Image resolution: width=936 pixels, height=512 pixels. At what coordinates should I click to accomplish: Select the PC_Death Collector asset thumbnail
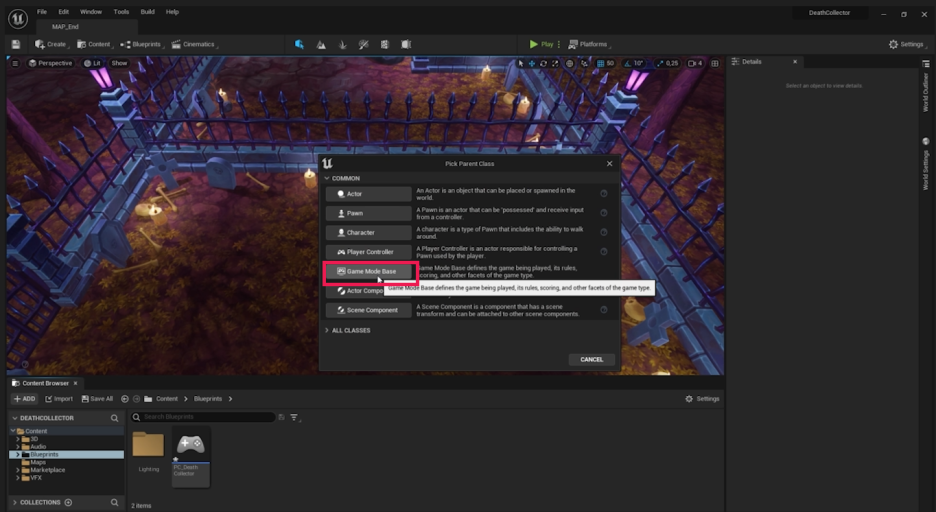[x=191, y=457]
